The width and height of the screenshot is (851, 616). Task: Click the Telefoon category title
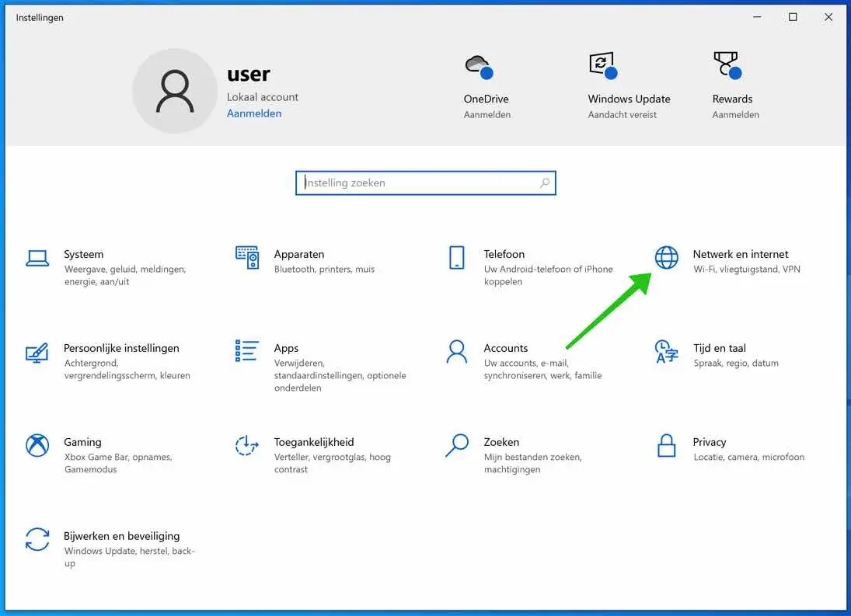[x=504, y=254]
